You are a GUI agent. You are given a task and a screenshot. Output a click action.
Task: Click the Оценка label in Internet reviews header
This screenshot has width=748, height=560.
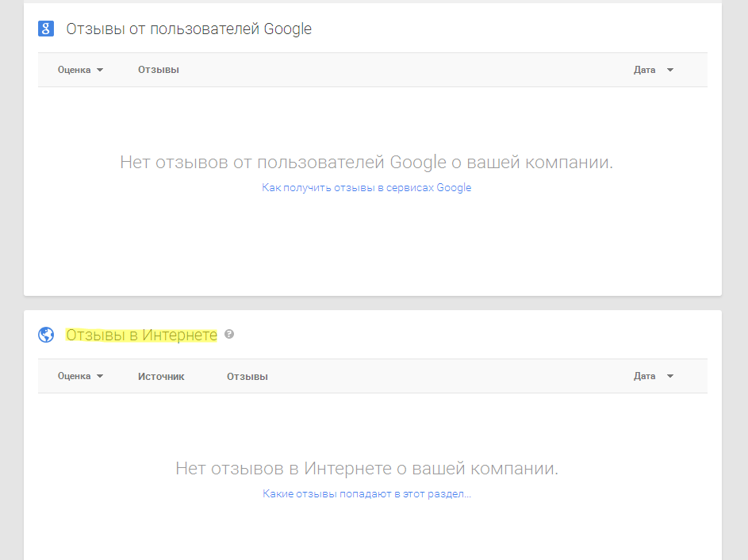click(x=75, y=376)
